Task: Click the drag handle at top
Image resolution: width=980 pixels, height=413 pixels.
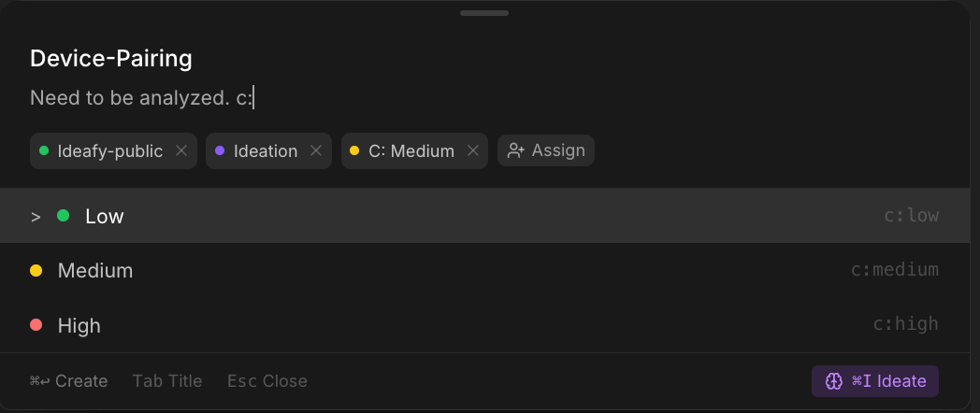Action: click(x=484, y=13)
